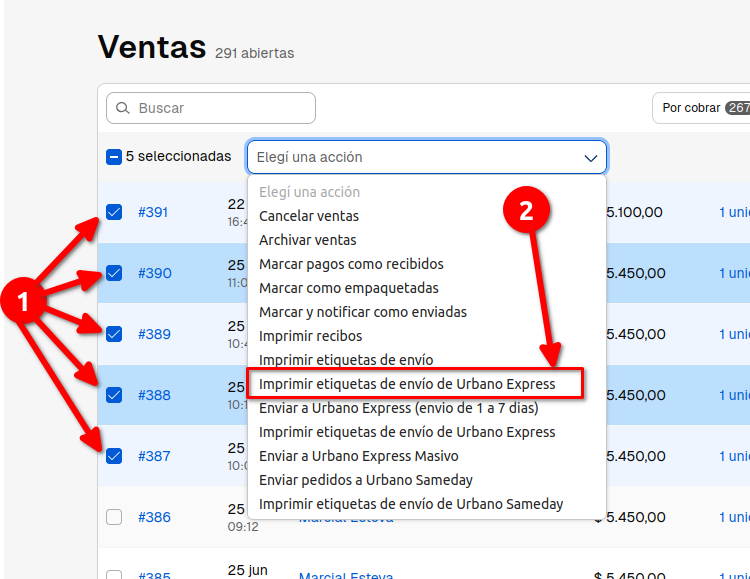Uncheck the checkbox for order #391

pos(114,212)
